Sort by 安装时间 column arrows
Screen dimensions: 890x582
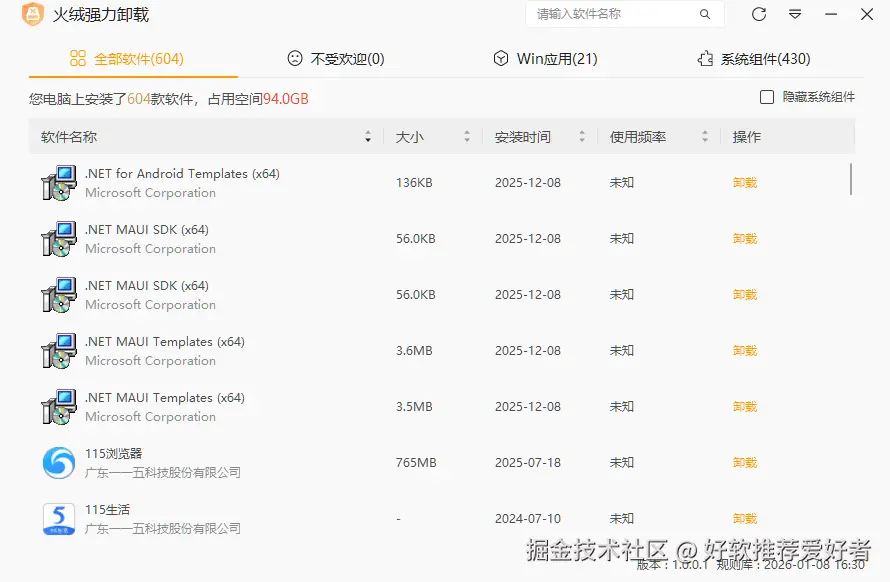point(582,136)
